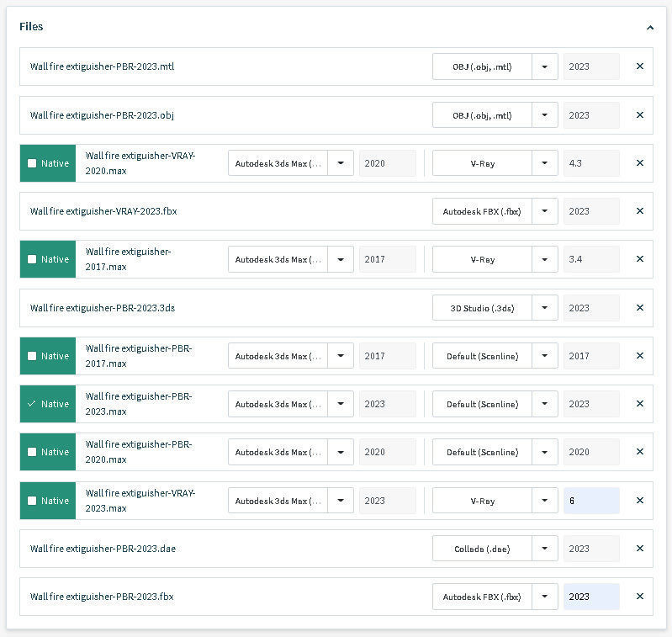Enable Native checkbox for PBR-2017.max

(32, 356)
